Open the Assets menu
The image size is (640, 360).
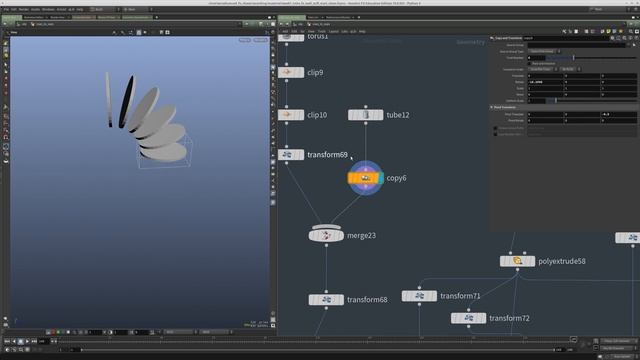point(36,9)
